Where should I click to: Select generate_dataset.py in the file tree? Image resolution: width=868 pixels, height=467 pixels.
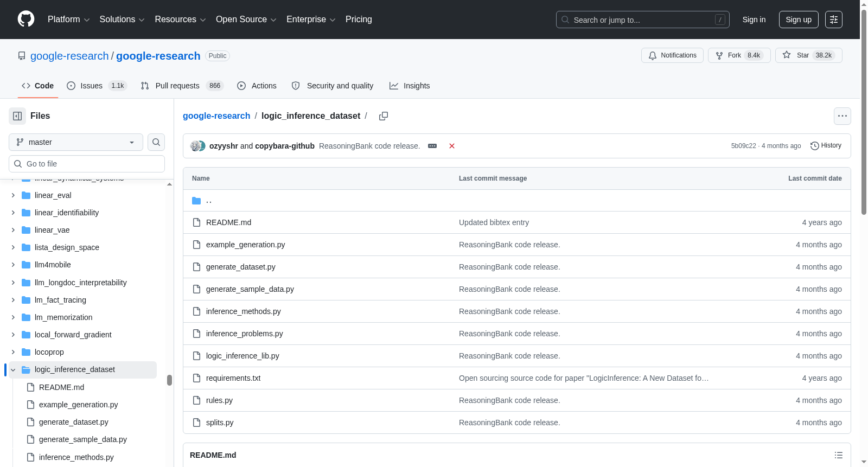point(74,422)
